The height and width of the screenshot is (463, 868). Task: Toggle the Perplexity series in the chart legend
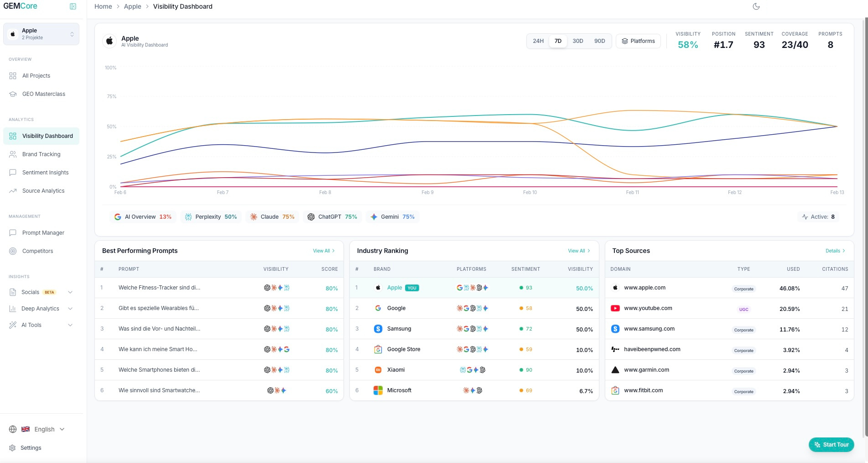click(211, 217)
